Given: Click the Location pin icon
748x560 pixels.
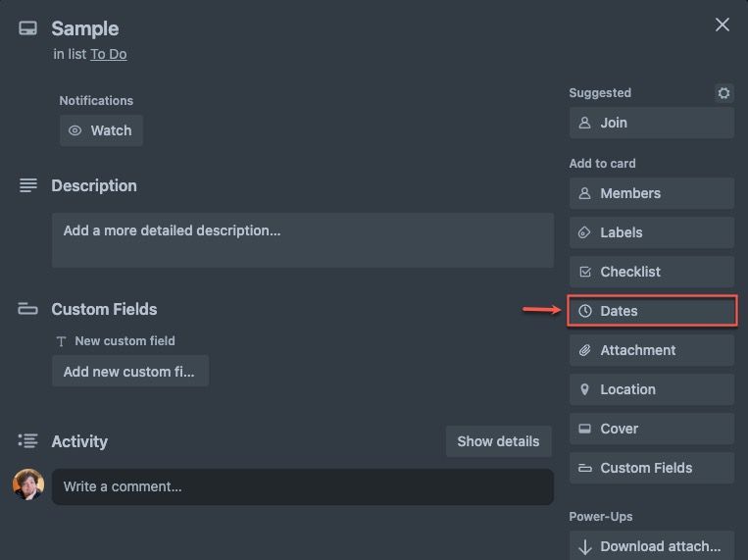Looking at the screenshot, I should click(584, 389).
